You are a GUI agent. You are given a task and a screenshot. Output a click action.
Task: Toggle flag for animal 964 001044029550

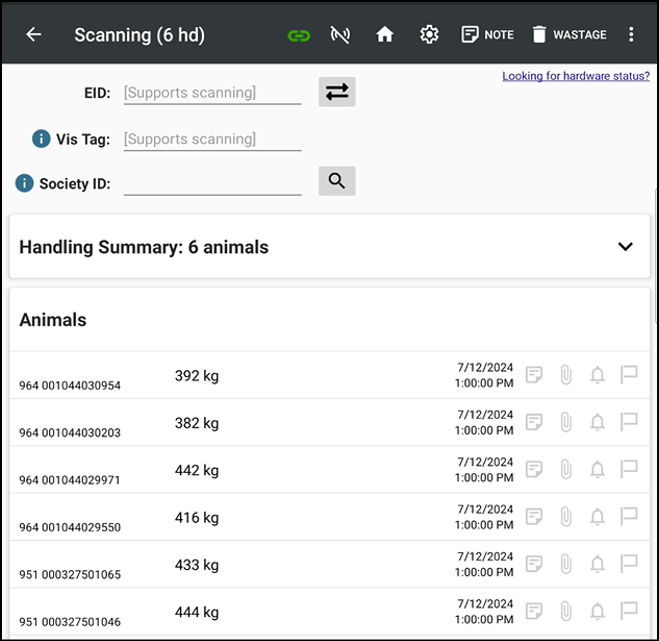[629, 516]
